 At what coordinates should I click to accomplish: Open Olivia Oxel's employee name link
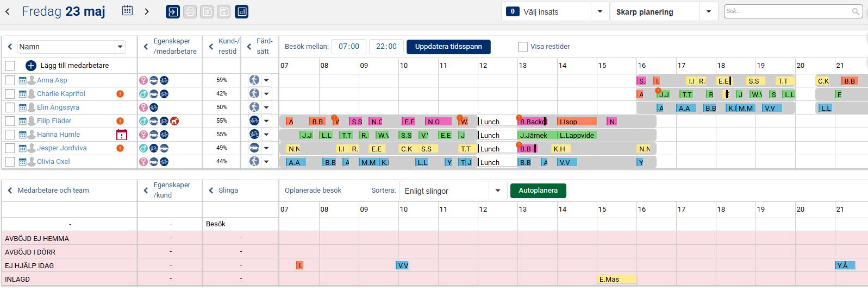[x=53, y=162]
